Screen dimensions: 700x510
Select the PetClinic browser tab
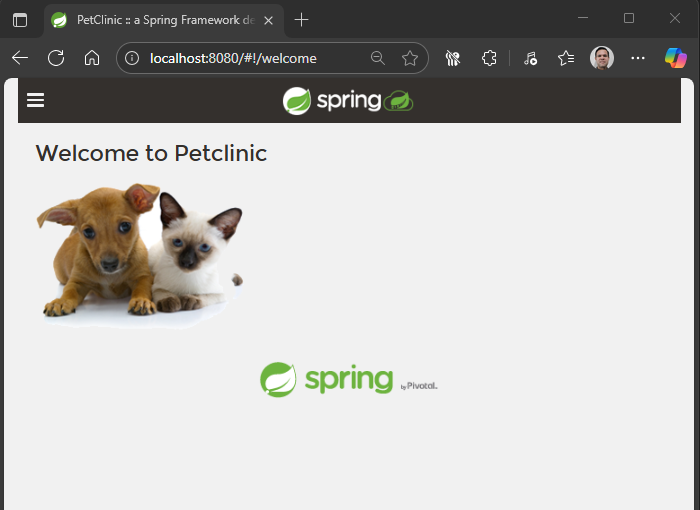tap(164, 20)
